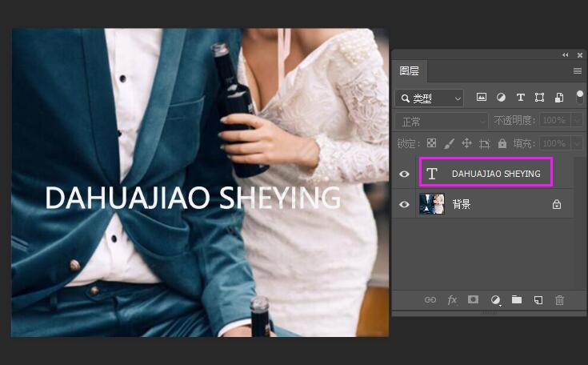
Task: Select the 图层 tab
Action: pos(409,71)
